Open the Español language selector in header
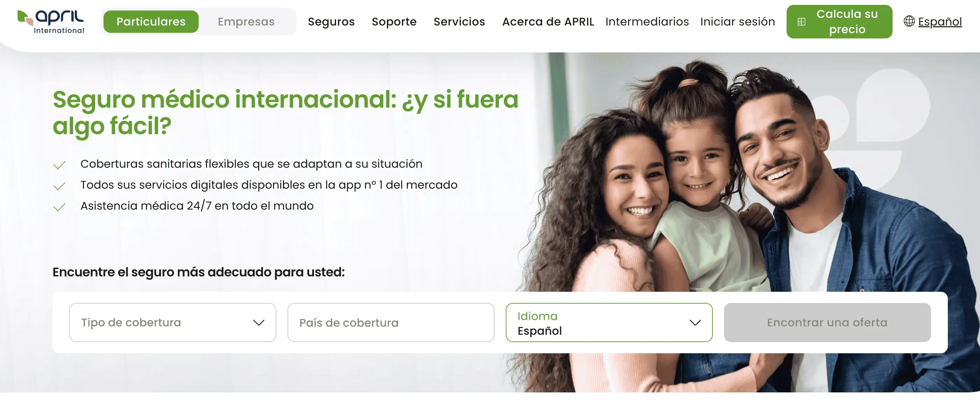 tap(933, 22)
